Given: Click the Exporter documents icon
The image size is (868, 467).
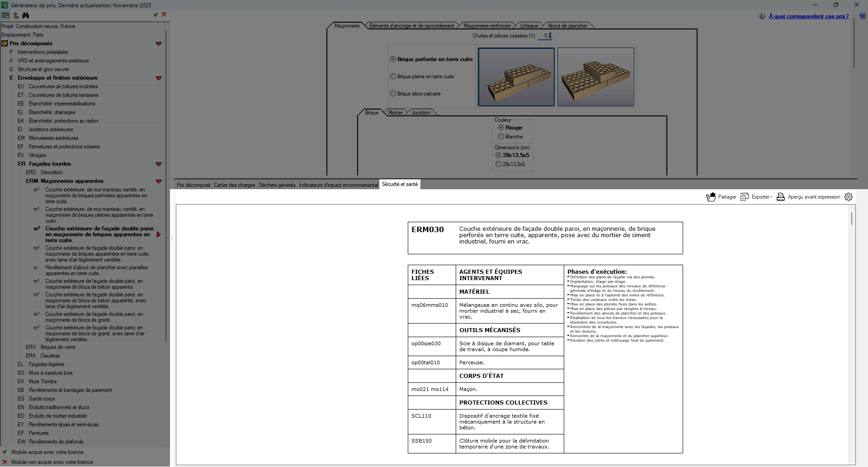Looking at the screenshot, I should coord(745,197).
